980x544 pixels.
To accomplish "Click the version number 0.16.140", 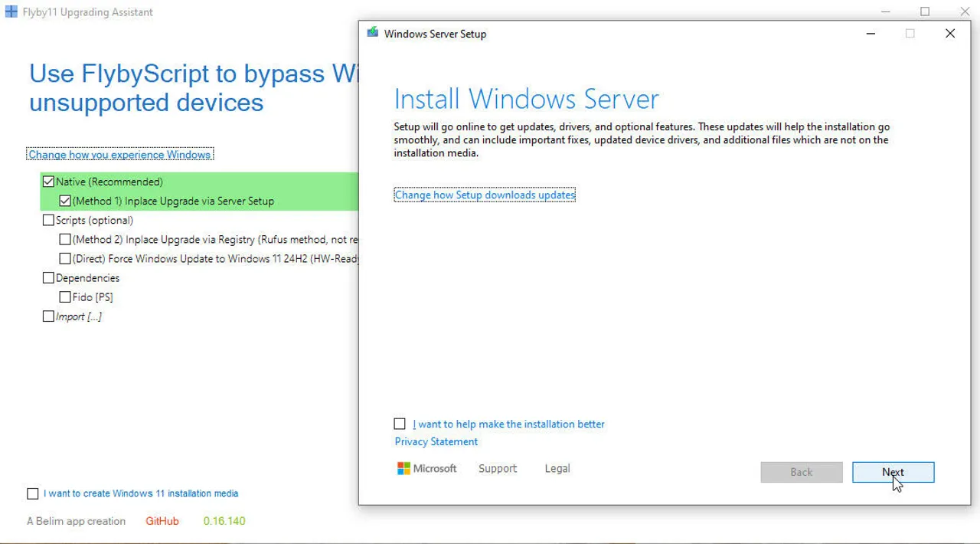I will (224, 521).
